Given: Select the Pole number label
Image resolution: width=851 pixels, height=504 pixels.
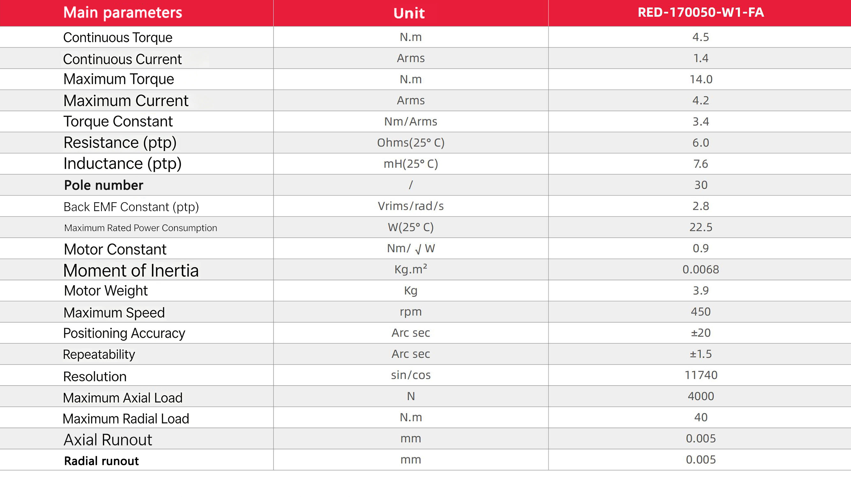Looking at the screenshot, I should pos(104,185).
